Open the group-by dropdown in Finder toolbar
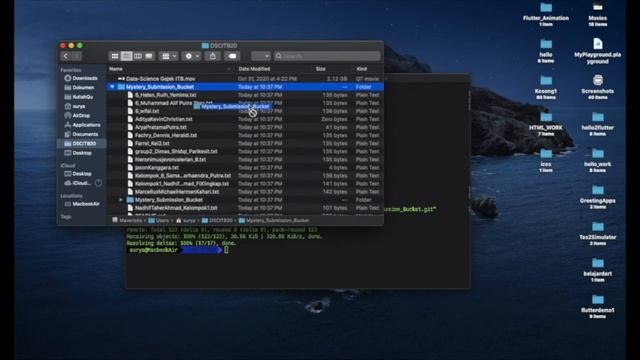 (x=169, y=56)
